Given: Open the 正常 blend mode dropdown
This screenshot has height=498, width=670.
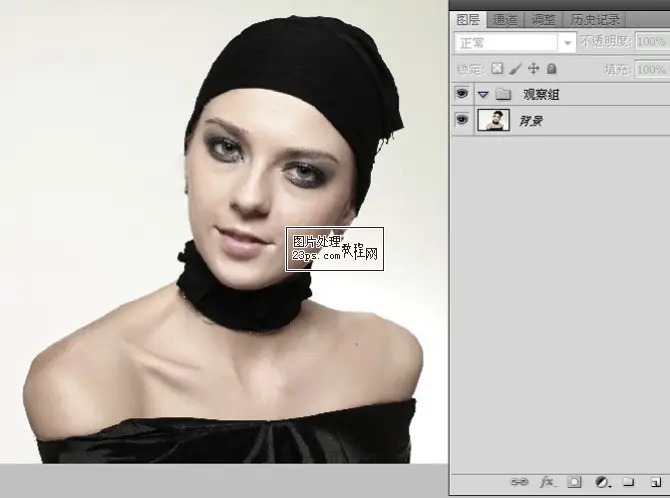Looking at the screenshot, I should pyautogui.click(x=515, y=43).
